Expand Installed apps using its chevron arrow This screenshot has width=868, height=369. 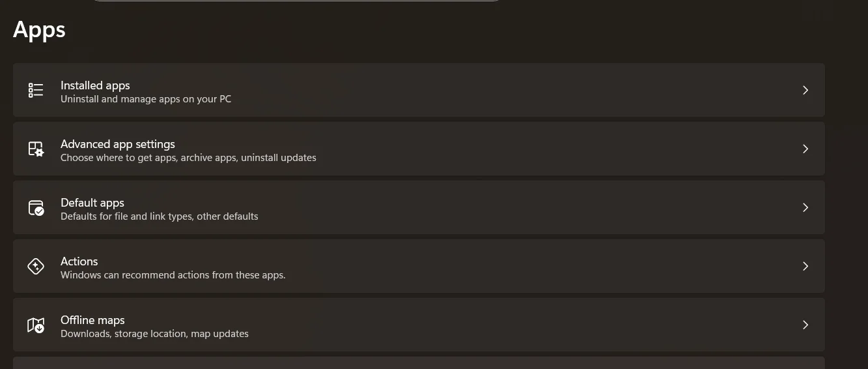coord(805,90)
